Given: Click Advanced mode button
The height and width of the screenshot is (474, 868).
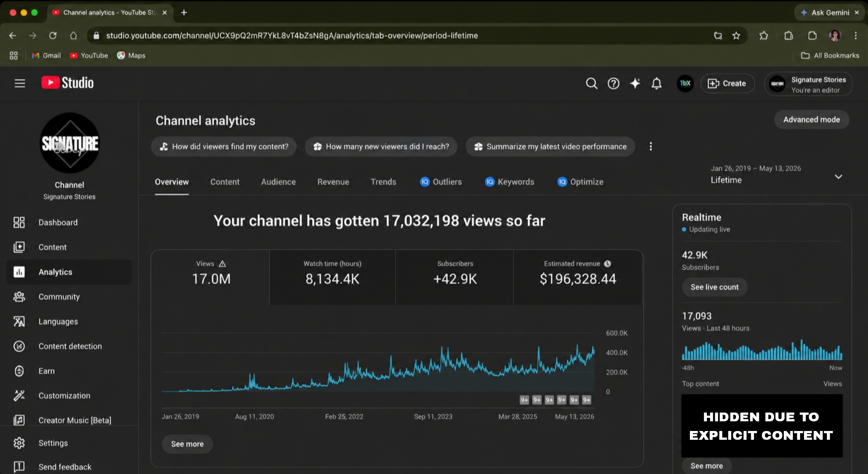Looking at the screenshot, I should [x=811, y=120].
